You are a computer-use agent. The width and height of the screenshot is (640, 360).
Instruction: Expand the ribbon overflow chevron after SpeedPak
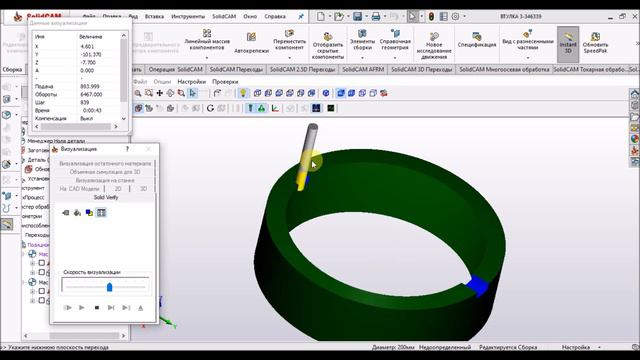pyautogui.click(x=637, y=43)
